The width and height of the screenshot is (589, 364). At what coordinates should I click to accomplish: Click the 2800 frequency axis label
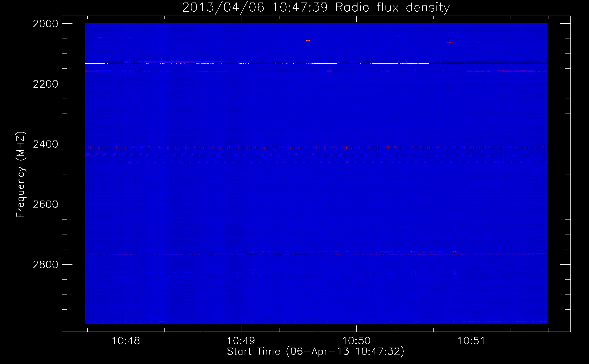[x=46, y=265]
